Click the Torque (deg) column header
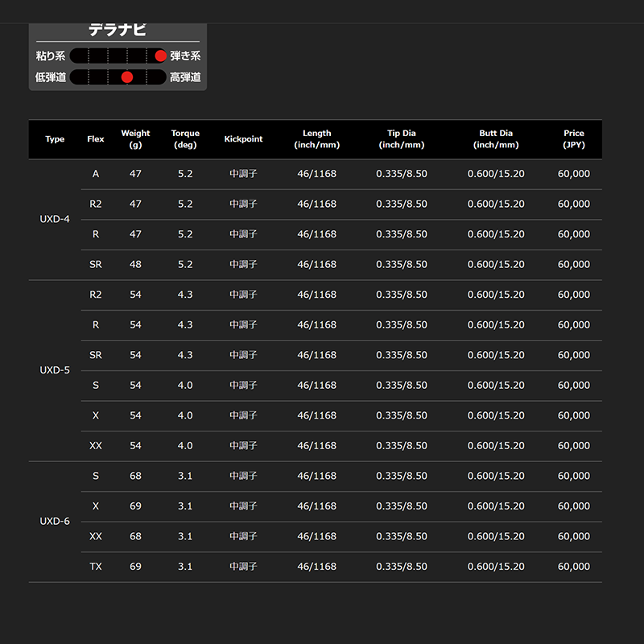The image size is (644, 644). point(185,139)
